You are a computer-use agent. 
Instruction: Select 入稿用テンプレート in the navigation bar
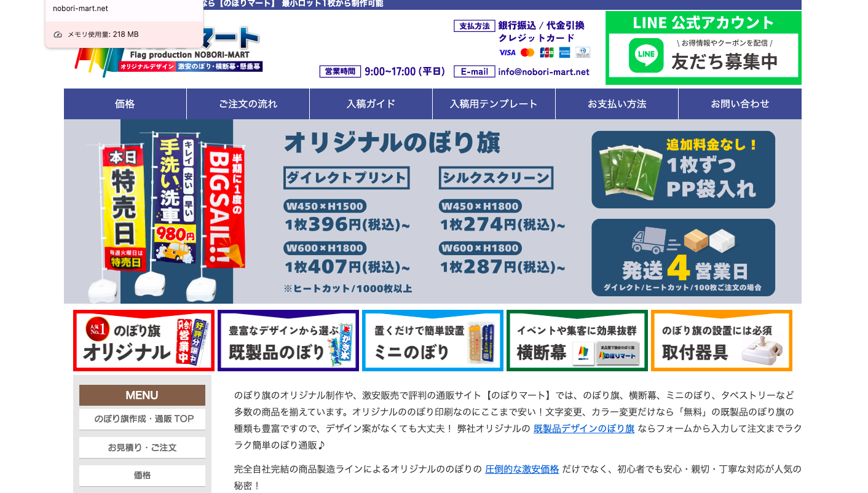click(x=494, y=104)
